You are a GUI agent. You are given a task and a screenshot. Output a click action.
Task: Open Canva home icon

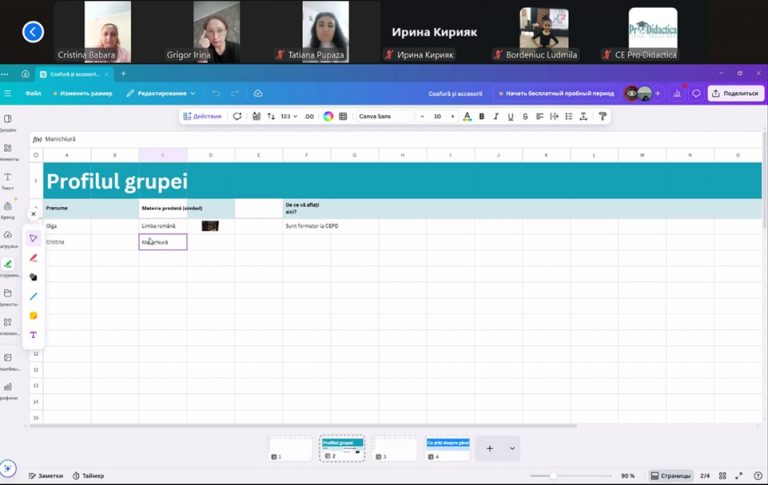click(25, 74)
